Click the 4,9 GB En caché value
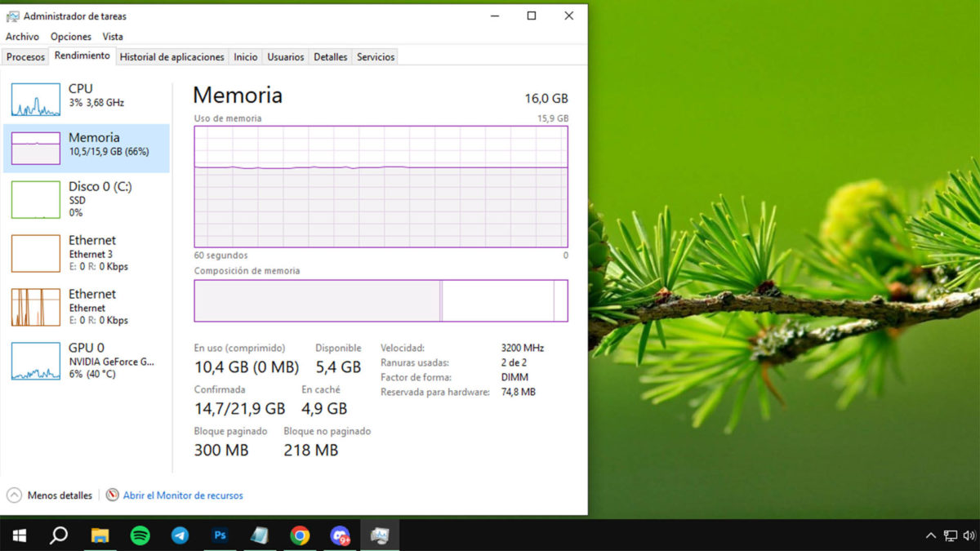Viewport: 980px width, 551px height. pyautogui.click(x=324, y=408)
